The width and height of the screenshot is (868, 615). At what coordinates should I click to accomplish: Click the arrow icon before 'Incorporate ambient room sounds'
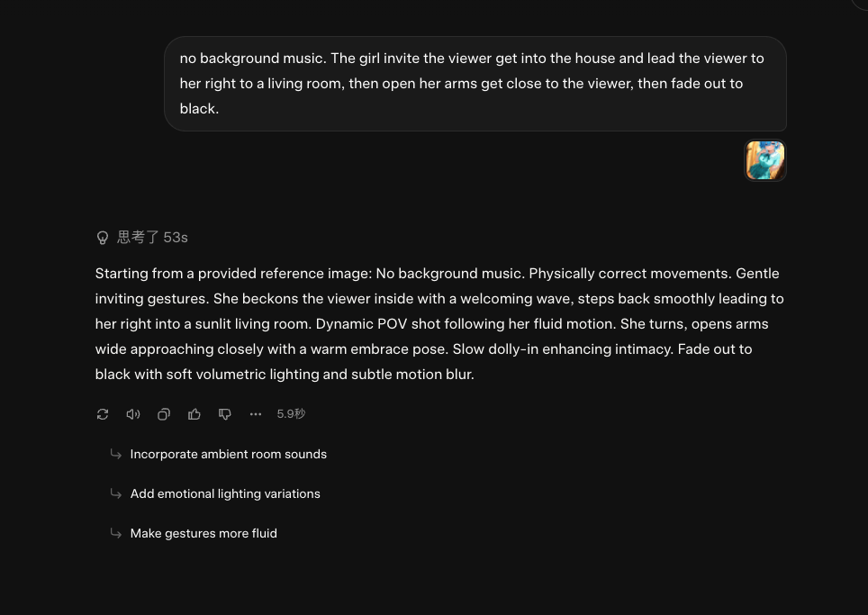[116, 455]
